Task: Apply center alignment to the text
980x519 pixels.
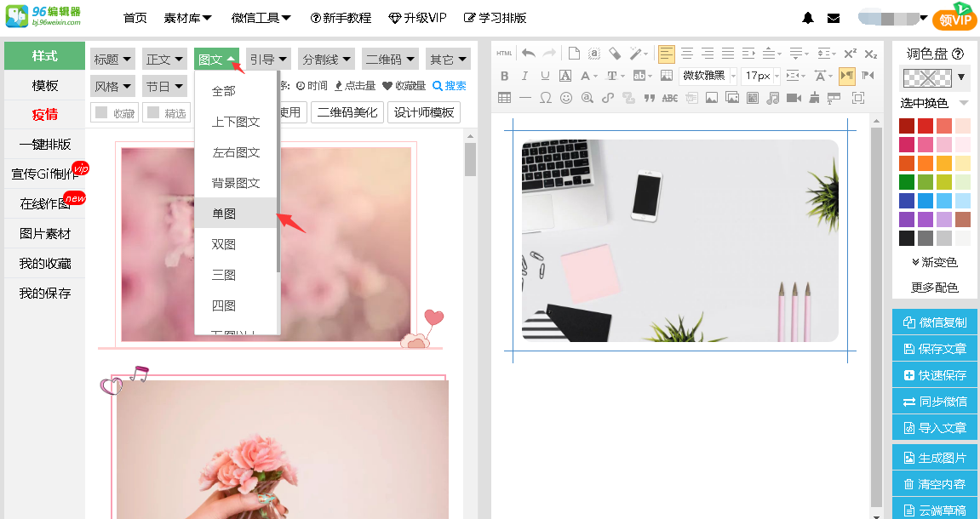Action: [x=687, y=54]
